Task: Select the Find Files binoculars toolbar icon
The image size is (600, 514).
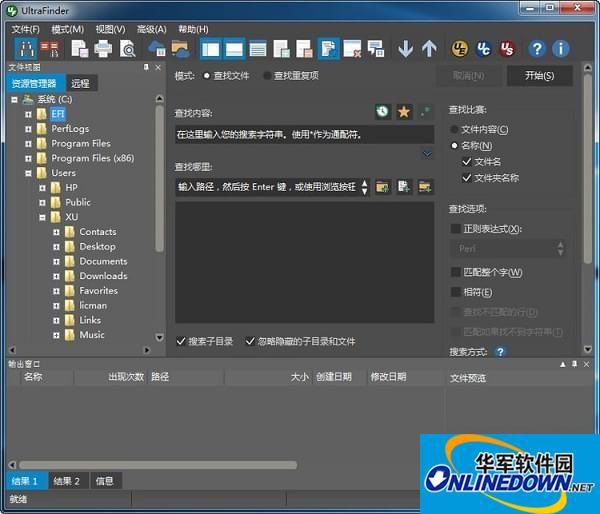Action: click(x=26, y=49)
